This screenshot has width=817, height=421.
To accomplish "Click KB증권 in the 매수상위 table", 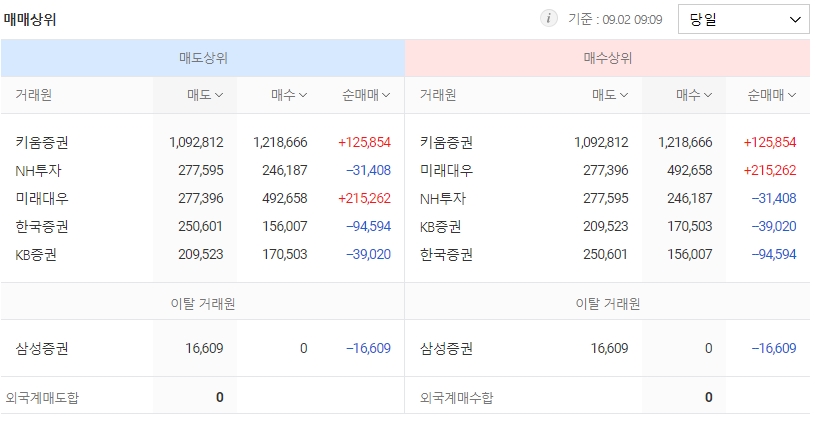I will pos(441,227).
